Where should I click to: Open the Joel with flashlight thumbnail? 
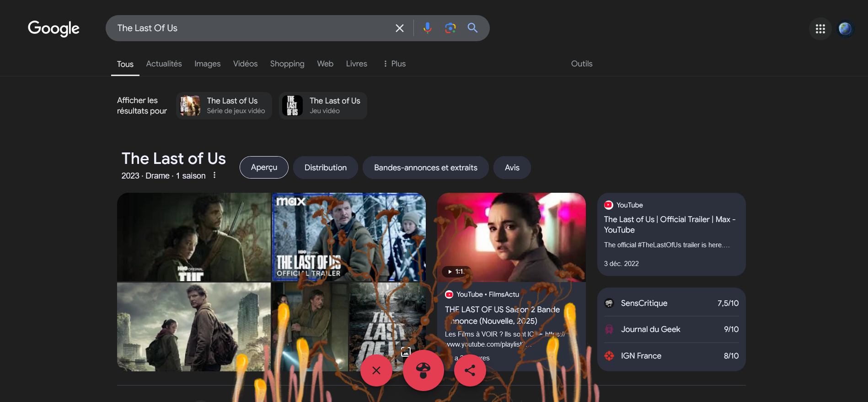pos(310,327)
